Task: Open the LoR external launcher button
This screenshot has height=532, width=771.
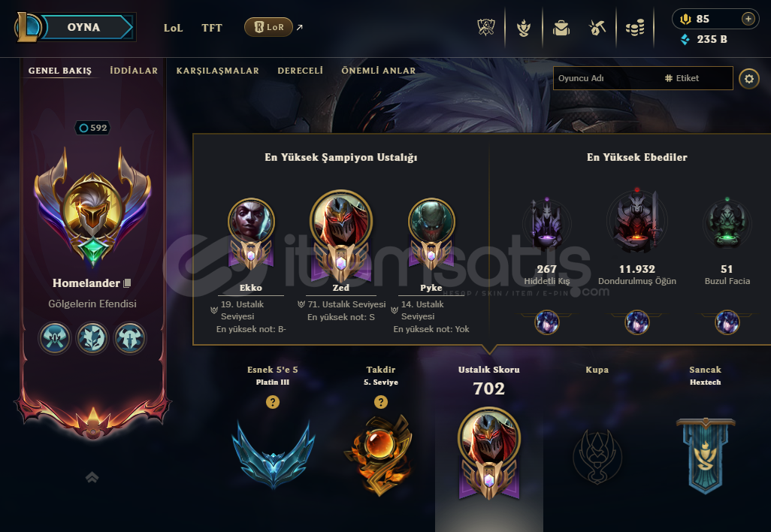Action: pos(268,27)
